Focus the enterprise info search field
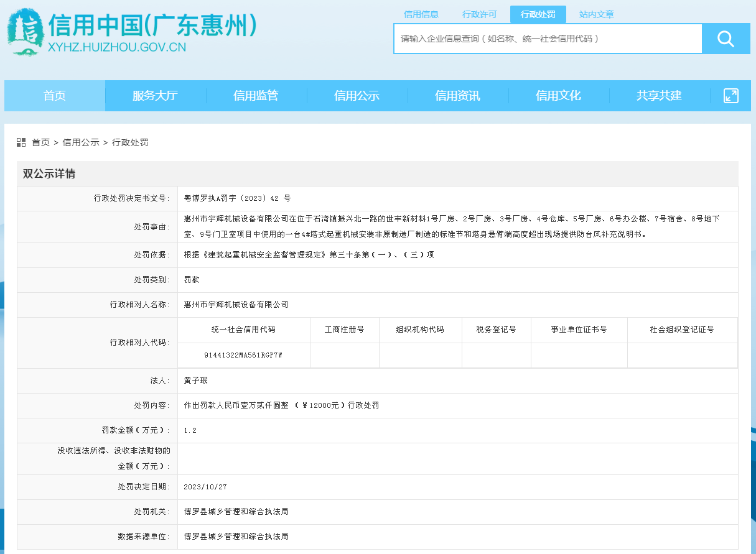This screenshot has width=756, height=554. click(x=548, y=39)
